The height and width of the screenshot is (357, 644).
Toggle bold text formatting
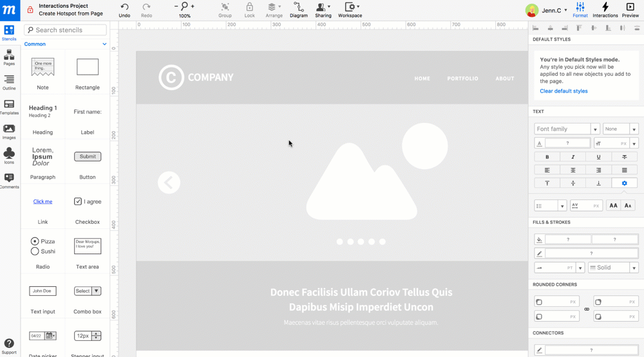tap(547, 157)
